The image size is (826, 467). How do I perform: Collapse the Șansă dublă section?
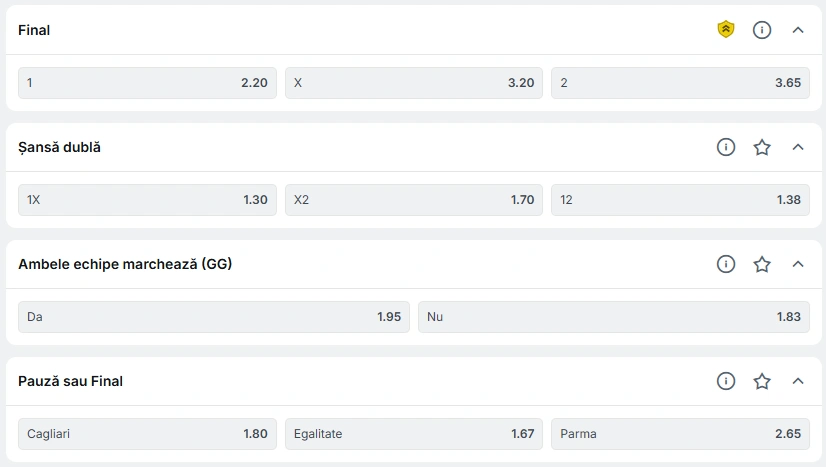(798, 147)
